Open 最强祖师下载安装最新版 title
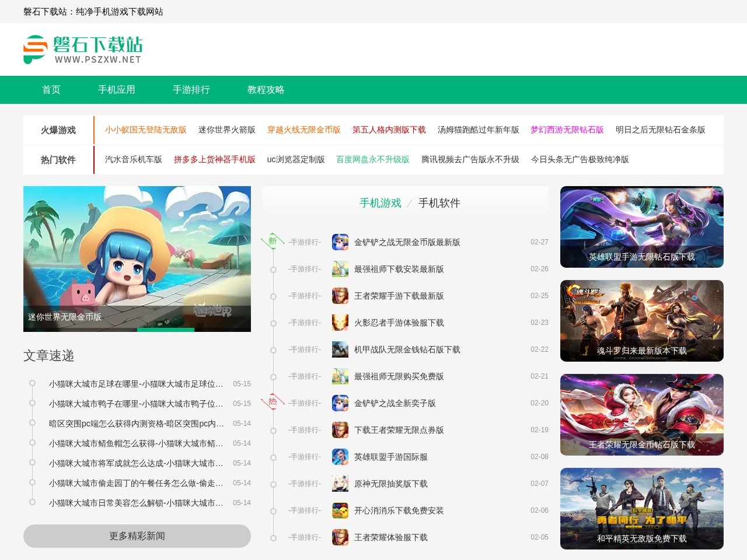Screen dimensions: 747x560 pyautogui.click(x=399, y=269)
